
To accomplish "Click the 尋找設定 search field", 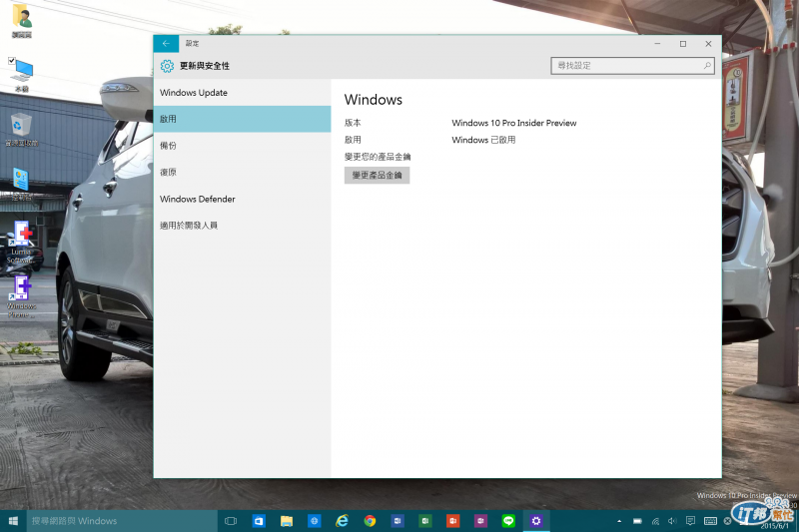I will coord(632,66).
